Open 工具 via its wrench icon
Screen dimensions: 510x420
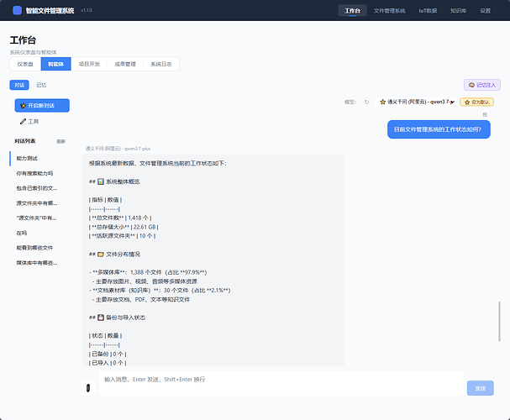click(x=23, y=122)
